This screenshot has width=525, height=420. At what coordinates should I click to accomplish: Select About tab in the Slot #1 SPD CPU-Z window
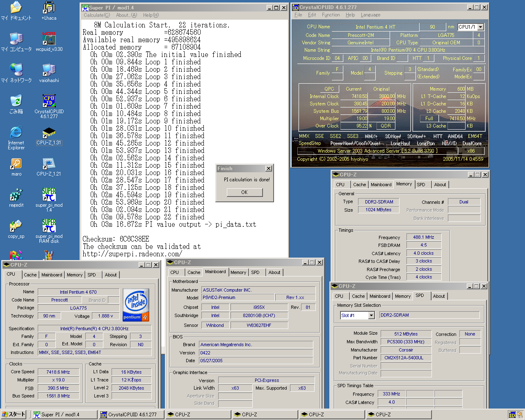[439, 296]
